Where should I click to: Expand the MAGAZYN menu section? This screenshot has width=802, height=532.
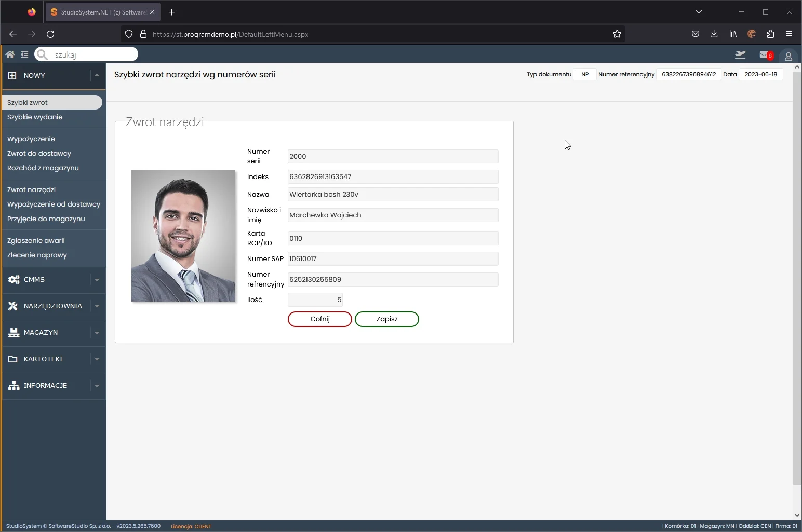pyautogui.click(x=97, y=333)
